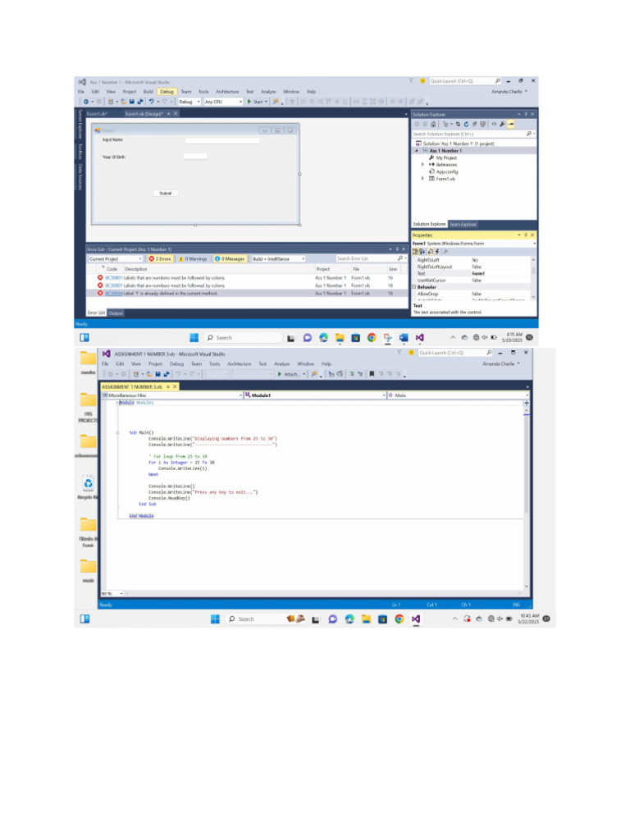Viewport: 630px width, 840px height.
Task: Toggle the 0 Messages filter
Action: pyautogui.click(x=230, y=258)
